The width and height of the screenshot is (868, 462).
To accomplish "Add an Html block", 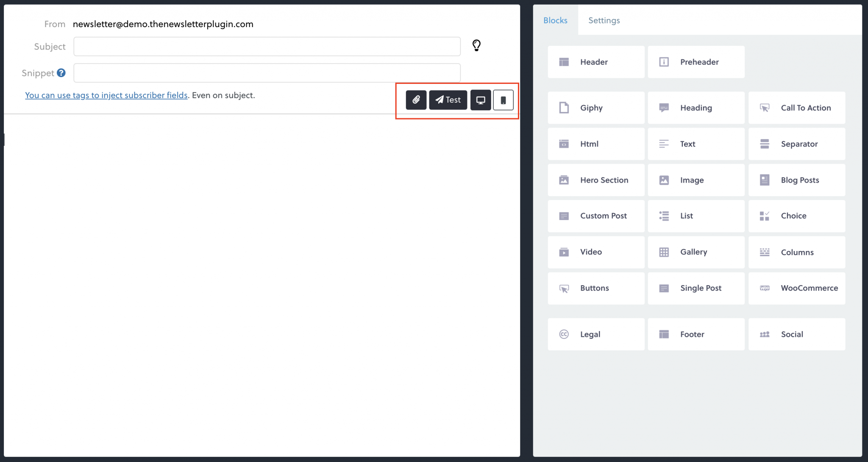I will pos(595,144).
